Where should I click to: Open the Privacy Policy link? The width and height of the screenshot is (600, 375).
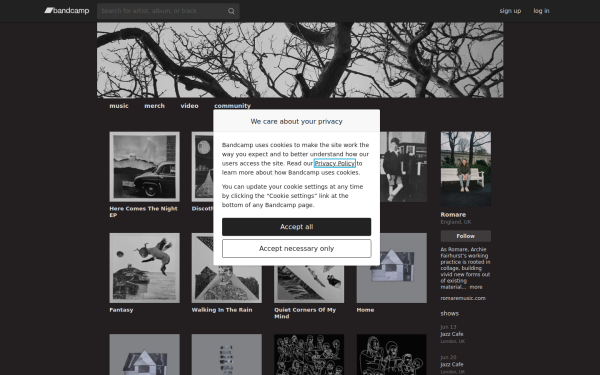[x=335, y=163]
